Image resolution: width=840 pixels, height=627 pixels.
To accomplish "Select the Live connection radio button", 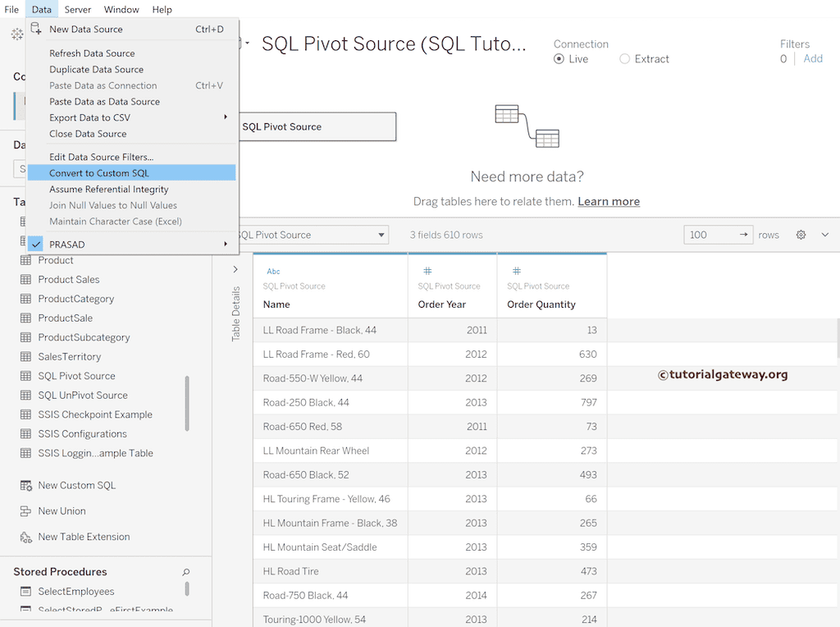I will pyautogui.click(x=559, y=59).
